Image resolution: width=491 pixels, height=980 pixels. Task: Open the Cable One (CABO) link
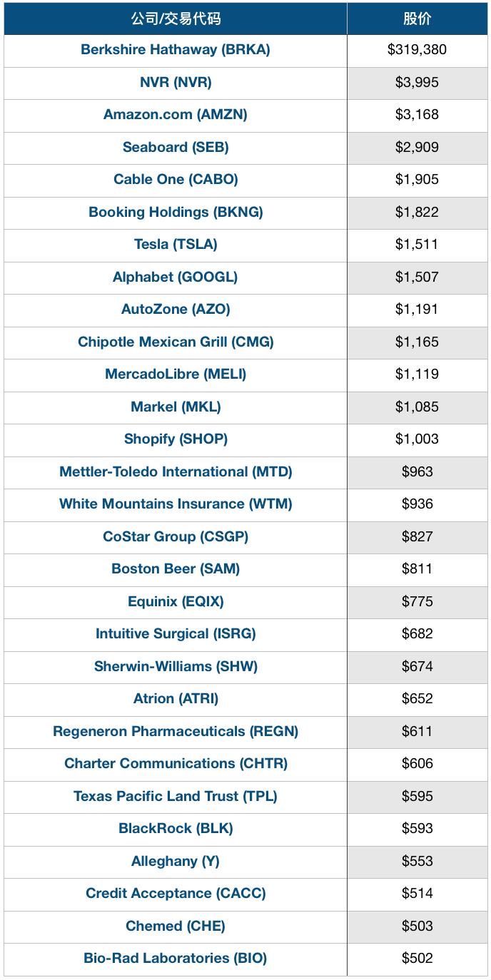[176, 180]
